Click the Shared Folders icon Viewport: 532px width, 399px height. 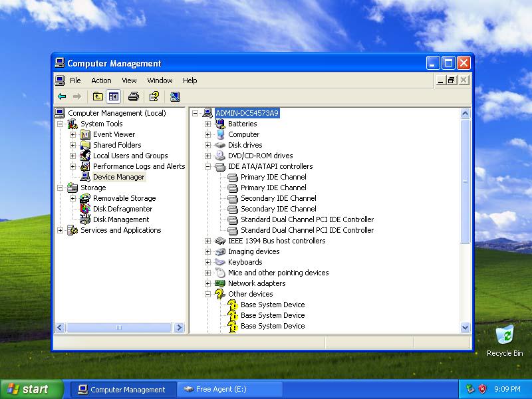coord(85,145)
